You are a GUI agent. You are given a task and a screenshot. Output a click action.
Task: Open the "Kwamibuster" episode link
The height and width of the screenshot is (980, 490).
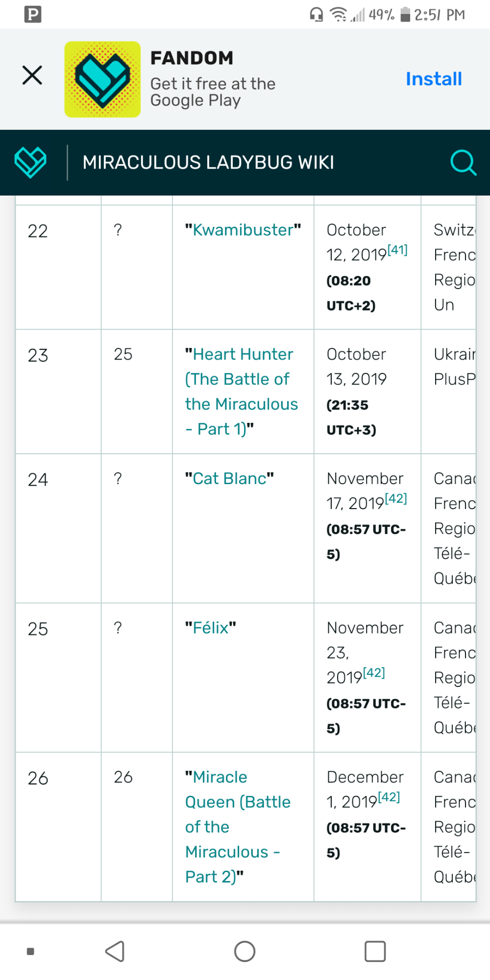click(243, 230)
